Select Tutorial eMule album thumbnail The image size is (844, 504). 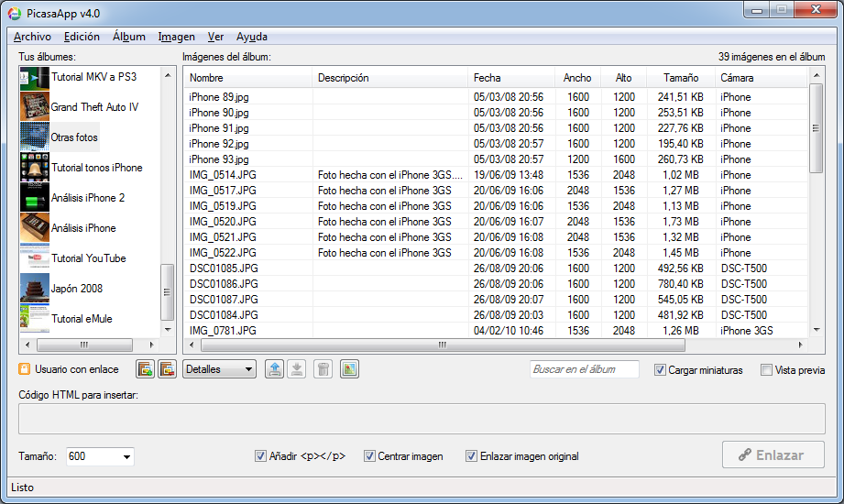pos(35,318)
